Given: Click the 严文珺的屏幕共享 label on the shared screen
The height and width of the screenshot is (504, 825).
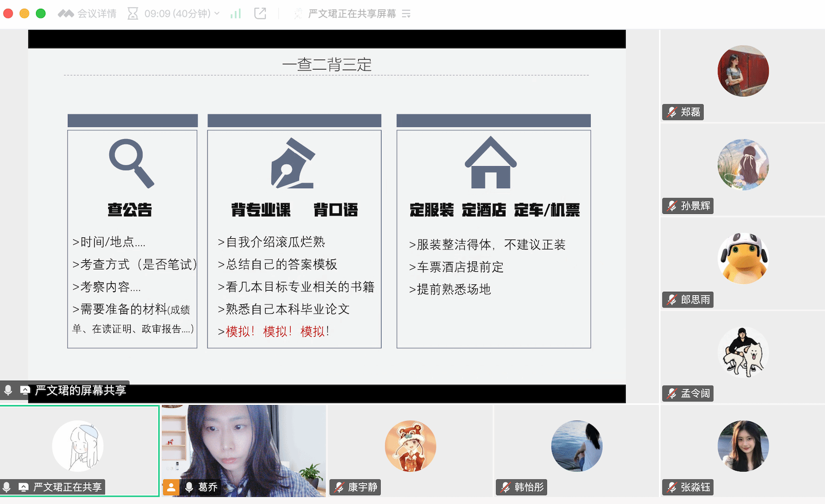Looking at the screenshot, I should coord(81,391).
